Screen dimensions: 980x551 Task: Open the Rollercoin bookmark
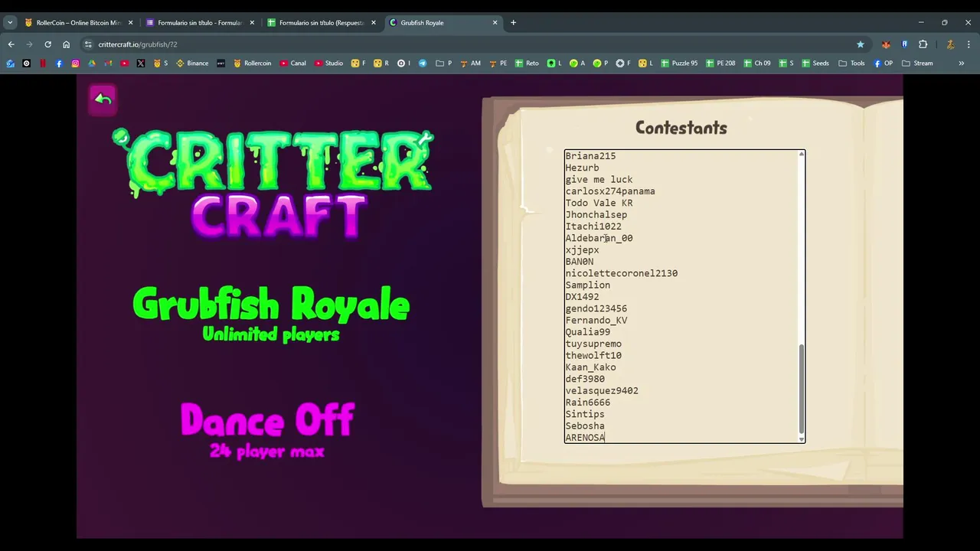coord(253,64)
